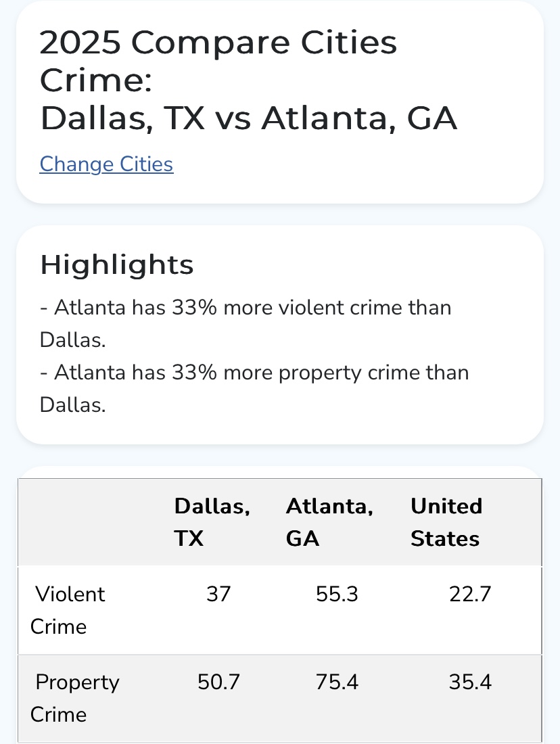Select the property crime highlight sentence
The height and width of the screenshot is (744, 560).
coord(254,389)
